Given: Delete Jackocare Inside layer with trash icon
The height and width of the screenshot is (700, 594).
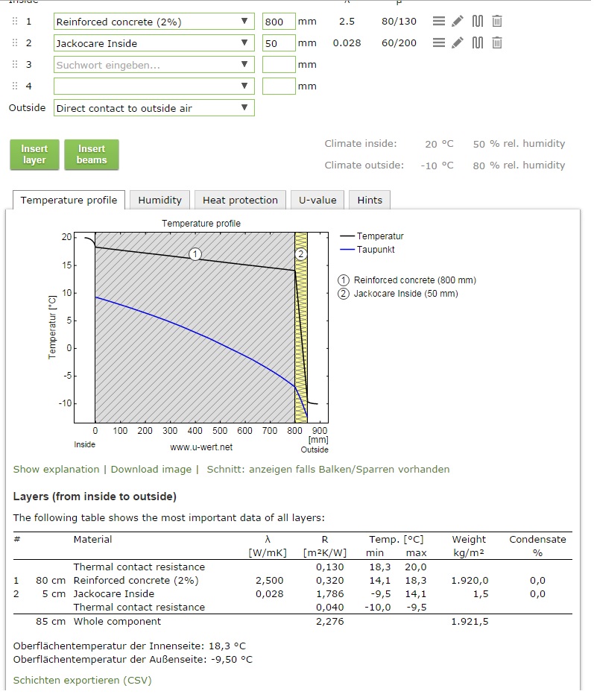Looking at the screenshot, I should tap(496, 42).
